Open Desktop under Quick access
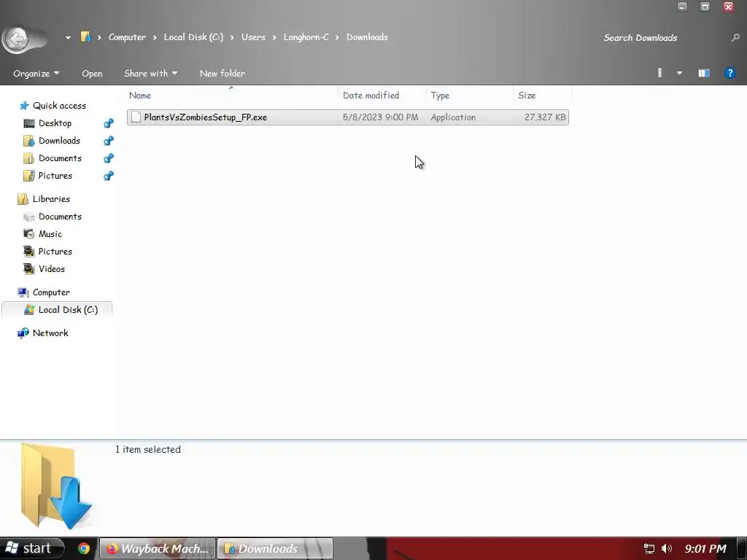The width and height of the screenshot is (747, 560). tap(55, 123)
